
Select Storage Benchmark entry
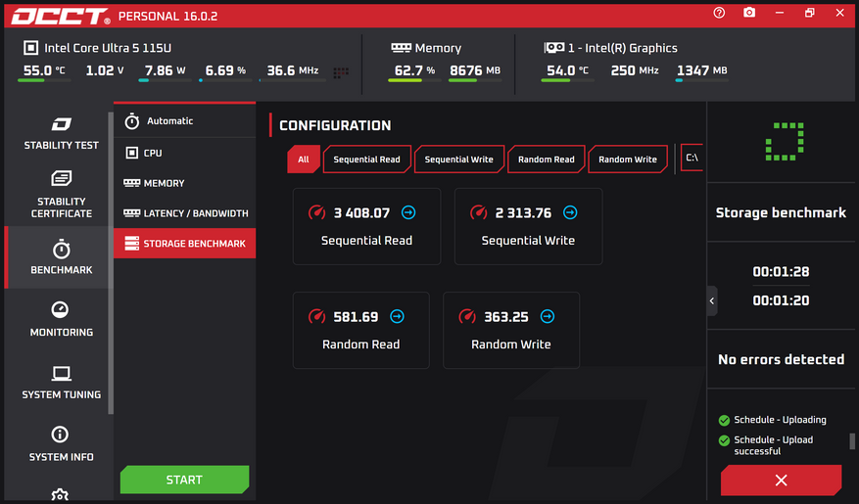[x=184, y=244]
